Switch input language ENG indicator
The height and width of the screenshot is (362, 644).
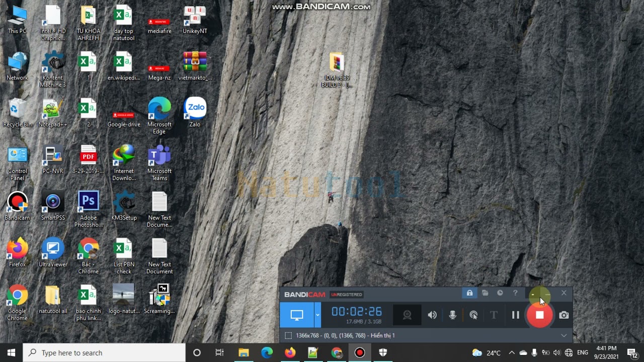point(583,353)
